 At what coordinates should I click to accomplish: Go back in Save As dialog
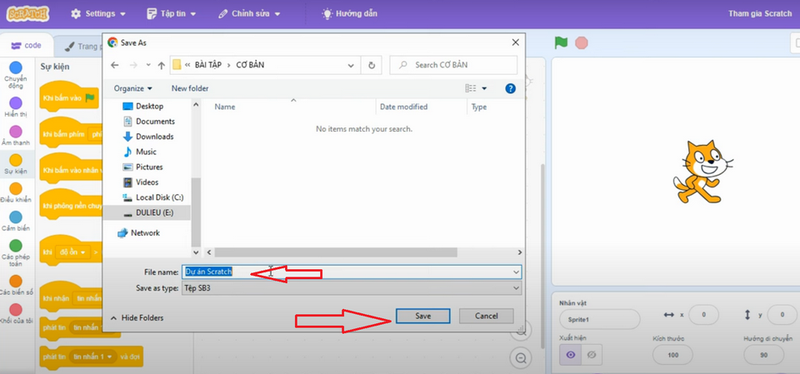pyautogui.click(x=115, y=65)
